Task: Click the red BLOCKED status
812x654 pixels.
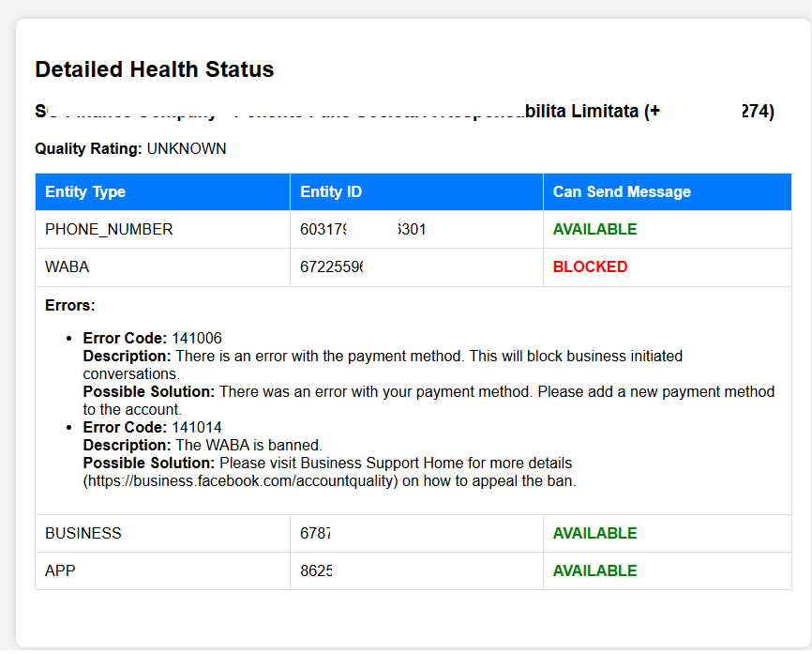Action: coord(590,267)
